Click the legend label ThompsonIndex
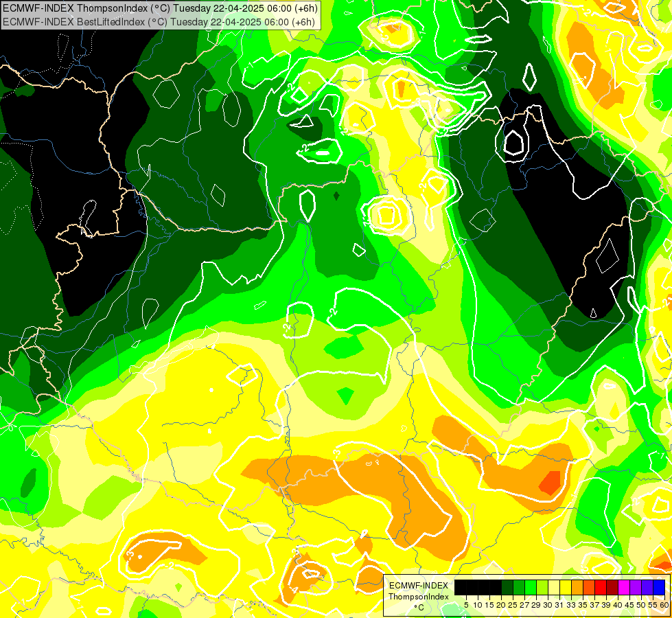 coord(419,597)
